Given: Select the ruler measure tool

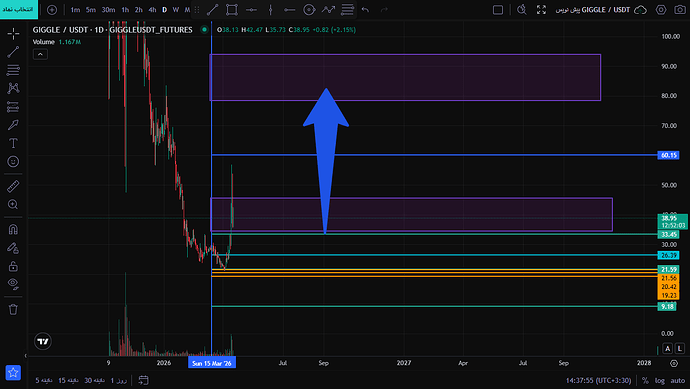Looking at the screenshot, I should (x=13, y=186).
